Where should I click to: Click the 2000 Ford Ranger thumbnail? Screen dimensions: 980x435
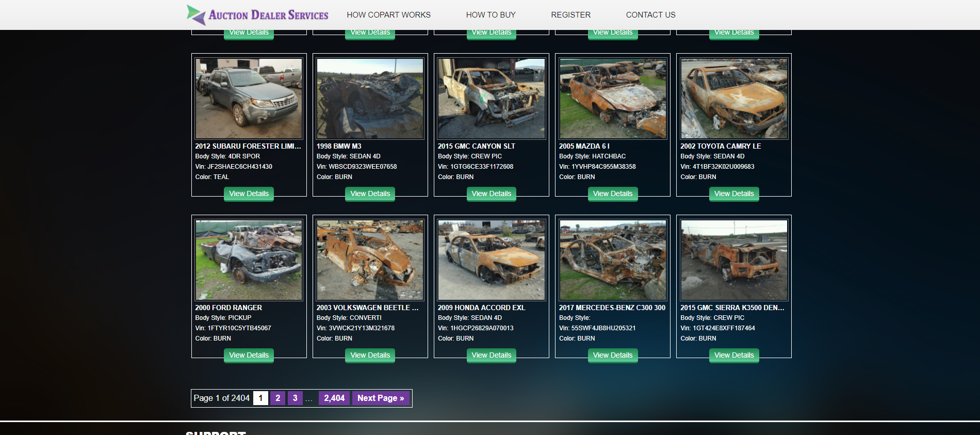click(249, 260)
